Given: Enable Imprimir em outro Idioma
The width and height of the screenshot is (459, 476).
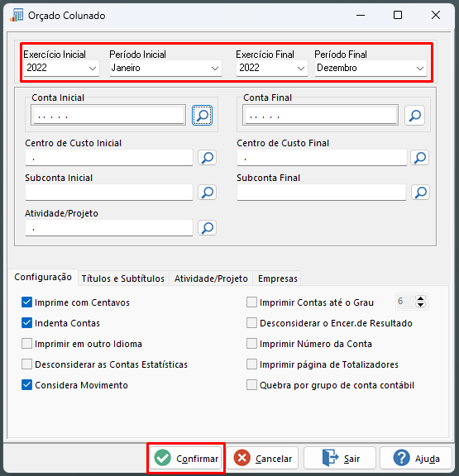Looking at the screenshot, I should pyautogui.click(x=26, y=344).
